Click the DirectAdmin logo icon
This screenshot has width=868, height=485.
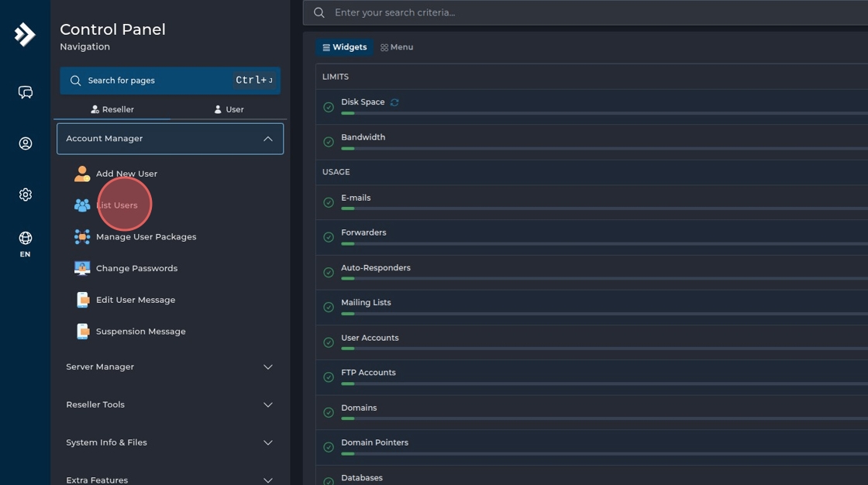tap(25, 34)
